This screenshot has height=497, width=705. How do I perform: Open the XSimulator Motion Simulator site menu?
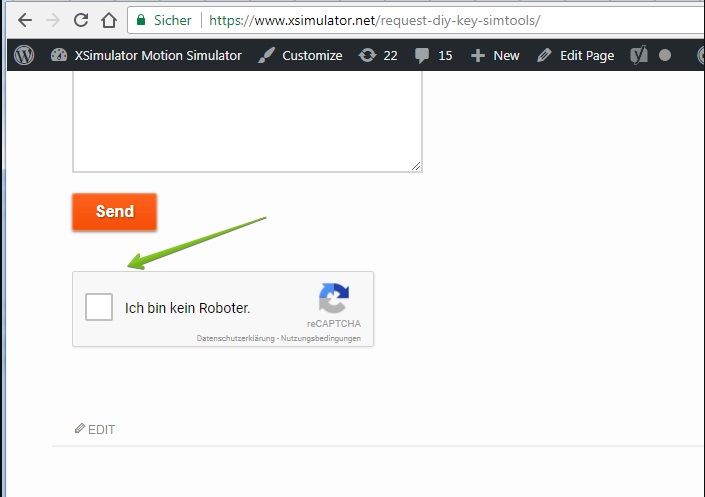pyautogui.click(x=146, y=55)
